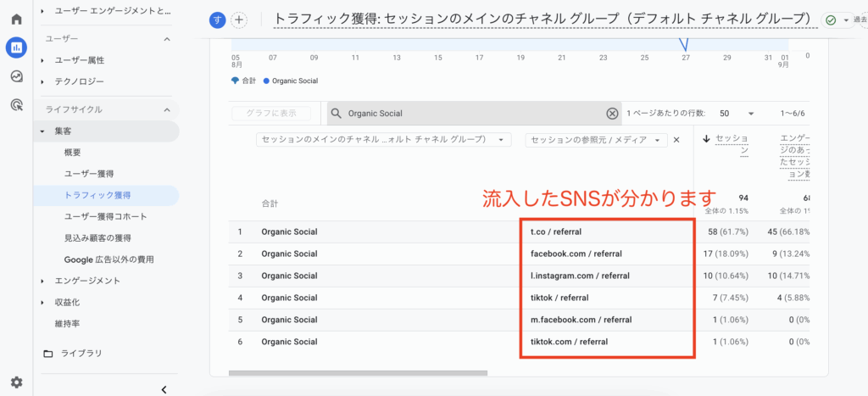Click 10 (10.64%) sessions value

pyautogui.click(x=726, y=276)
